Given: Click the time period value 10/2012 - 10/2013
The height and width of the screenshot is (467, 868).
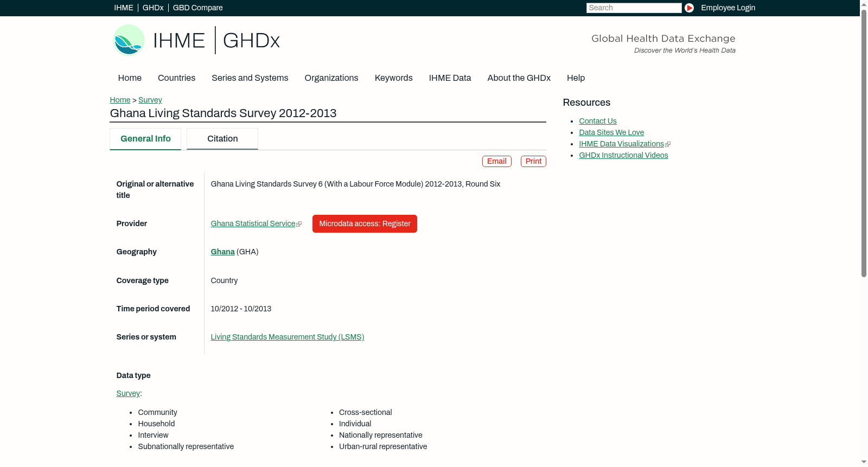Looking at the screenshot, I should (241, 309).
